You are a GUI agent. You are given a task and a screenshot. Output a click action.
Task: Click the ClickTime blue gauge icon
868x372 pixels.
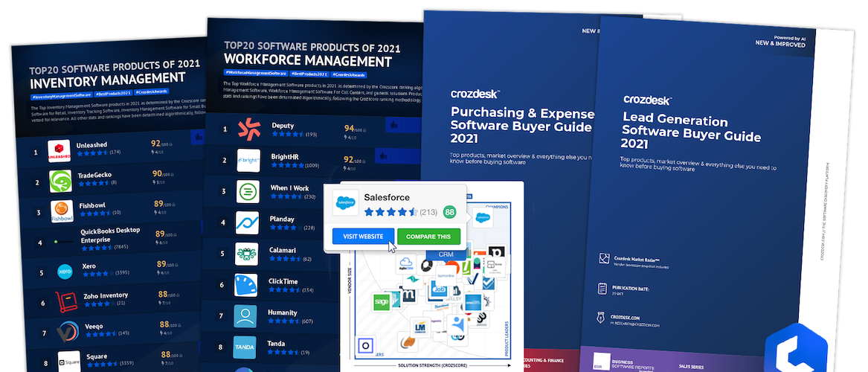coord(246,284)
